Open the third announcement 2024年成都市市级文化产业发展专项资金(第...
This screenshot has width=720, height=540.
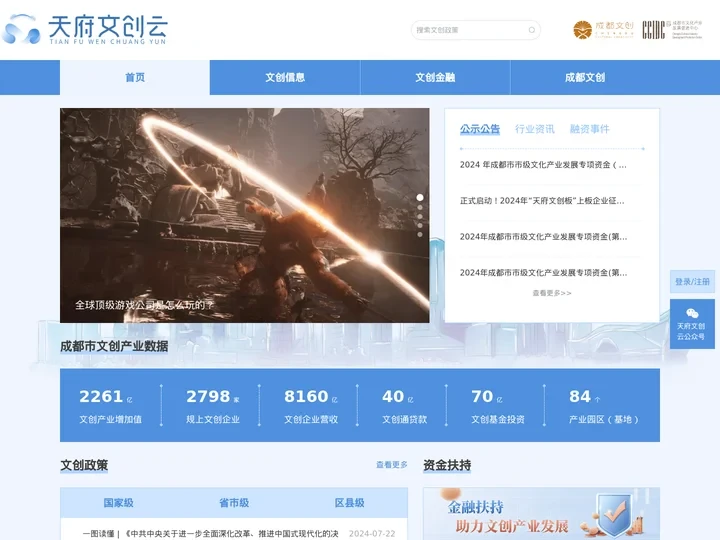544,237
